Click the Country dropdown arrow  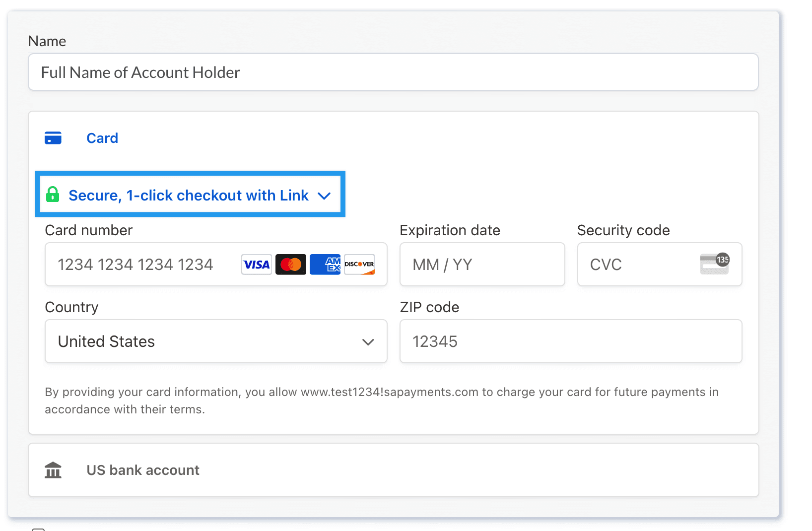[x=368, y=342]
